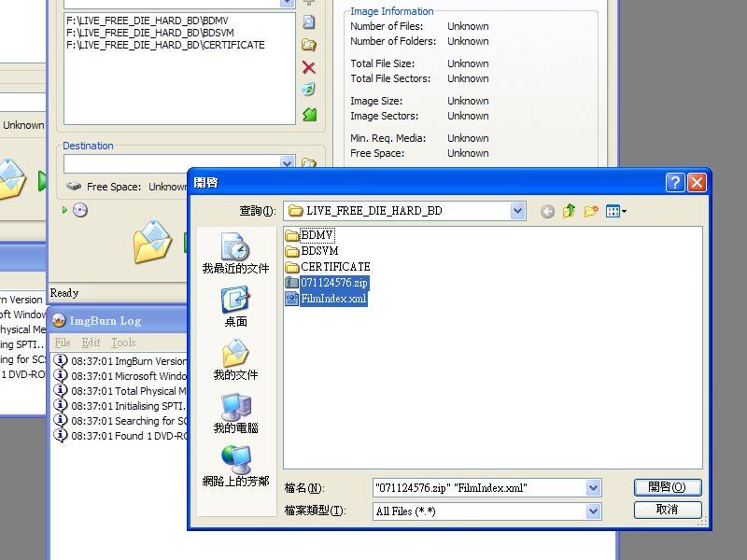
Task: Open the Edit menu in ImgBurn Log
Action: (x=91, y=343)
